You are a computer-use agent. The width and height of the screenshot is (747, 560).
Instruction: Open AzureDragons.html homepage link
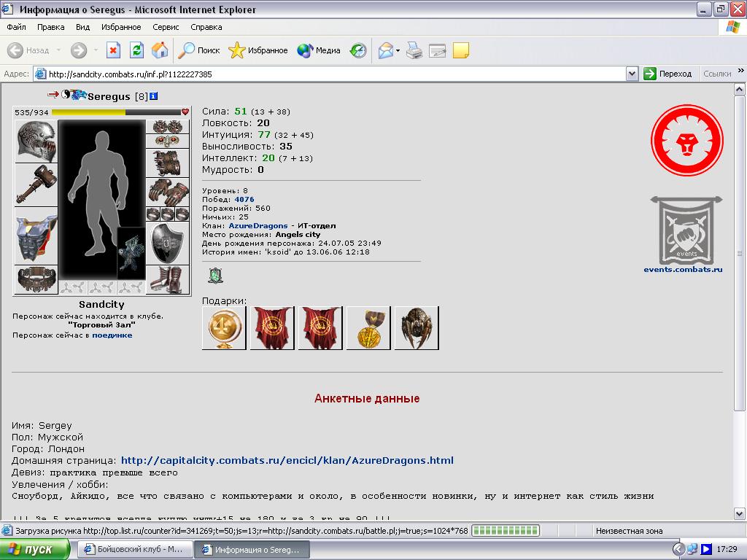pos(287,461)
